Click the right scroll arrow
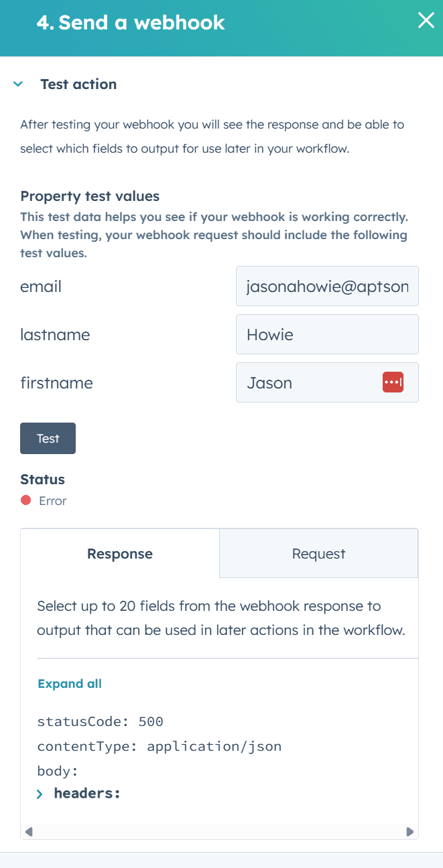This screenshot has width=443, height=868. tap(410, 832)
